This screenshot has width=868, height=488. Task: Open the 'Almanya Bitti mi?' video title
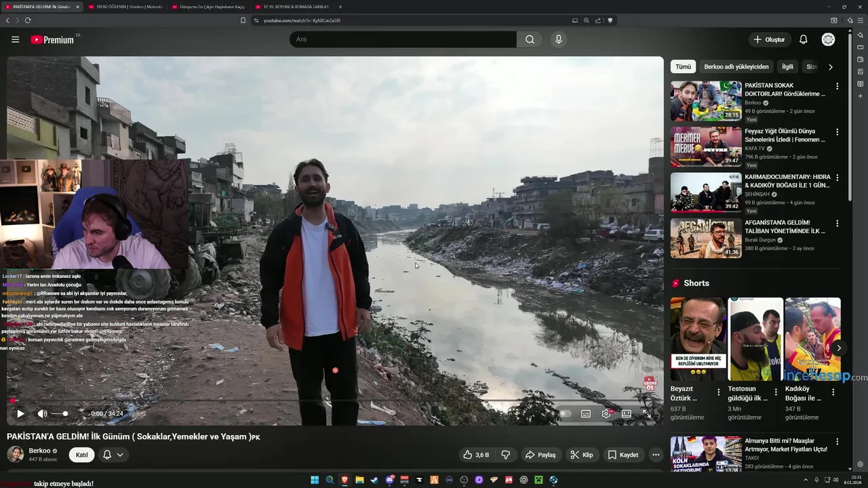(x=786, y=445)
